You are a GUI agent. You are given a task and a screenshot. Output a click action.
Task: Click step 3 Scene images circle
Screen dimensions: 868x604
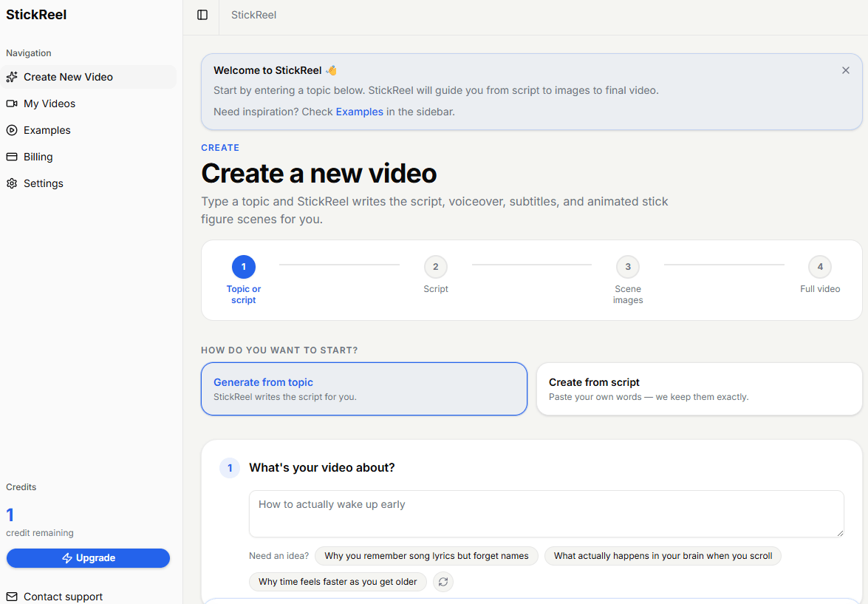(628, 267)
